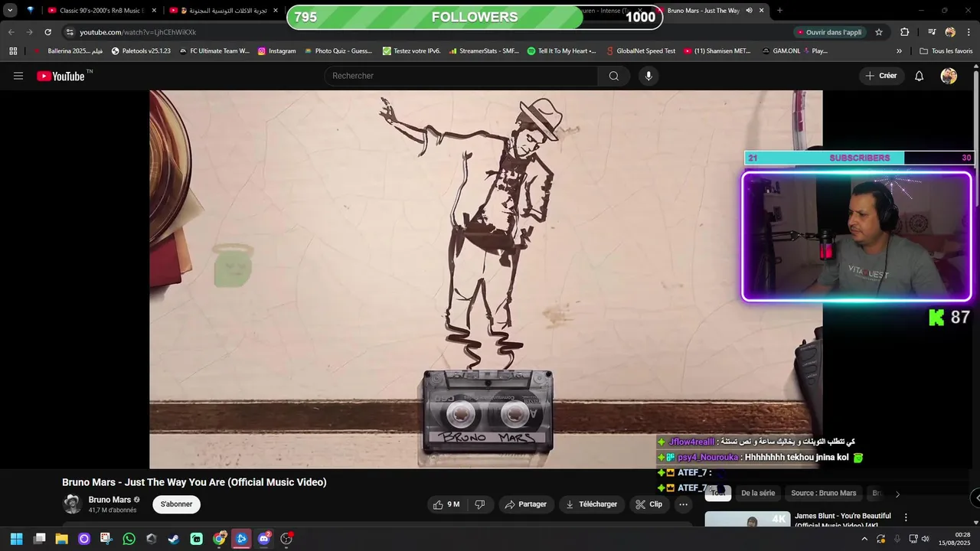Click Partager button

527,504
